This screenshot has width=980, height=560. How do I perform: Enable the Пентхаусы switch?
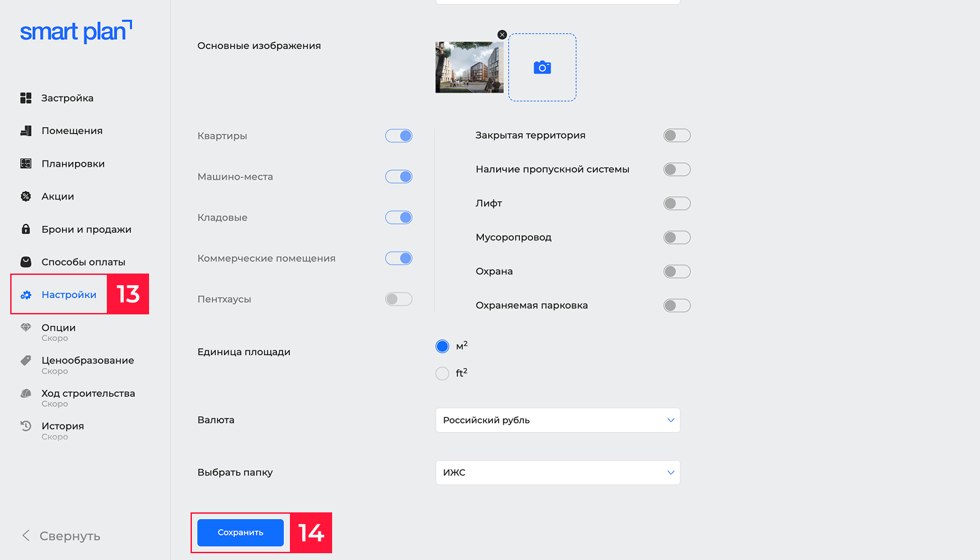coord(399,299)
